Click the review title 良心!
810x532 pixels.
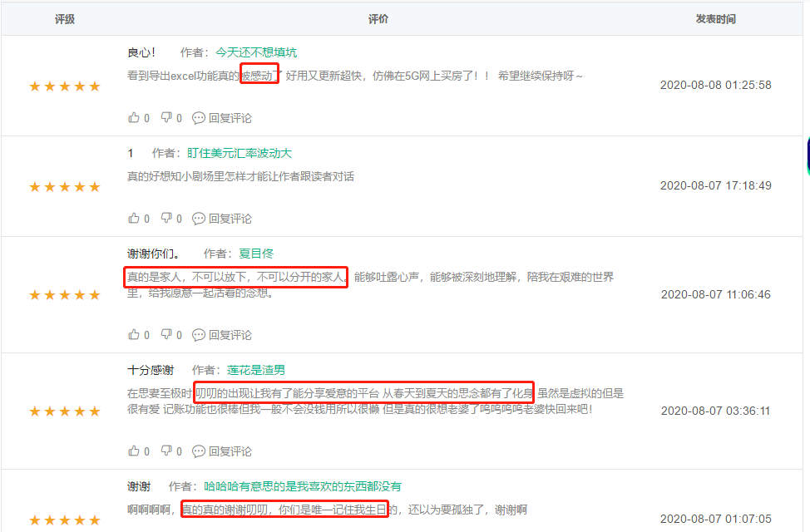141,52
